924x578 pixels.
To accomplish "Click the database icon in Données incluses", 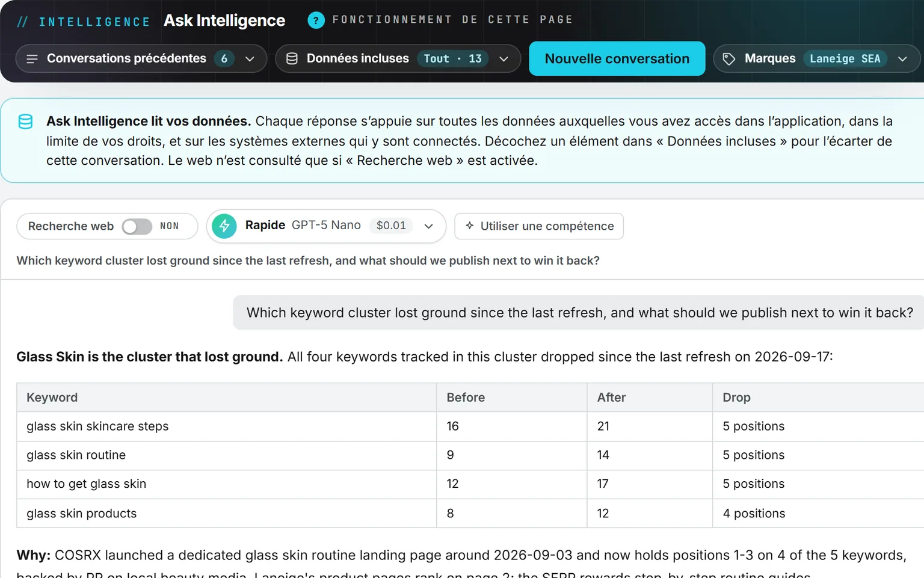I will coord(292,59).
